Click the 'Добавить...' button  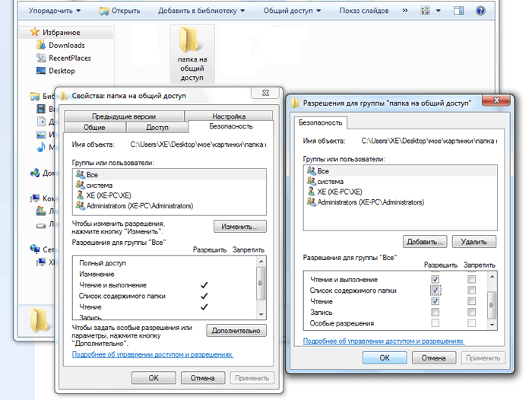[x=425, y=242]
